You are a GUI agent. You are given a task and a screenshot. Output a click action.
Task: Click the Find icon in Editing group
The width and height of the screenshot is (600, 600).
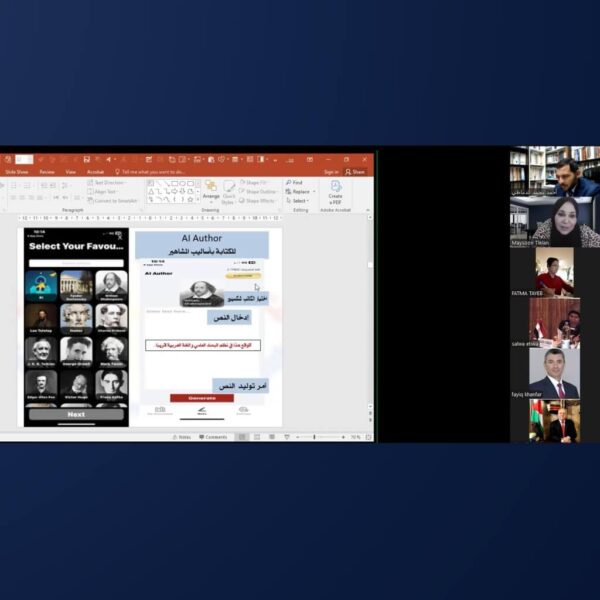(294, 183)
